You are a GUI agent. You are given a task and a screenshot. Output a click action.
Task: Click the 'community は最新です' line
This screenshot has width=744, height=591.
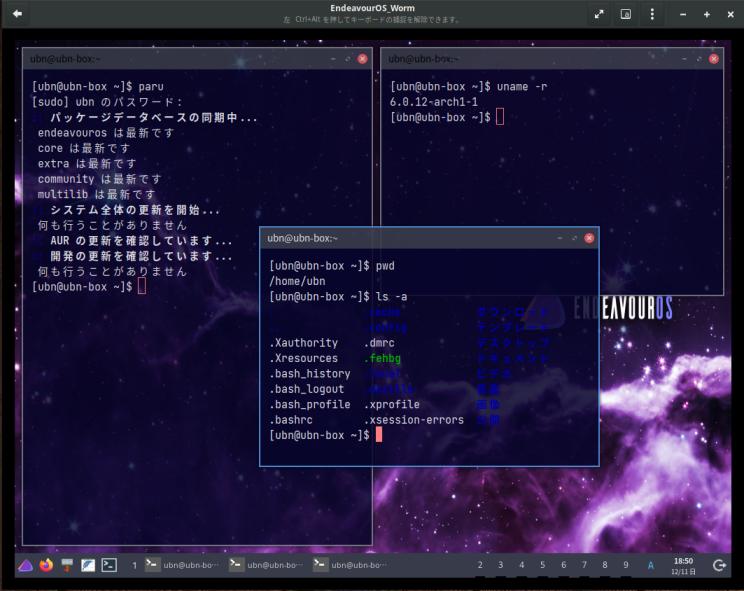[100, 179]
